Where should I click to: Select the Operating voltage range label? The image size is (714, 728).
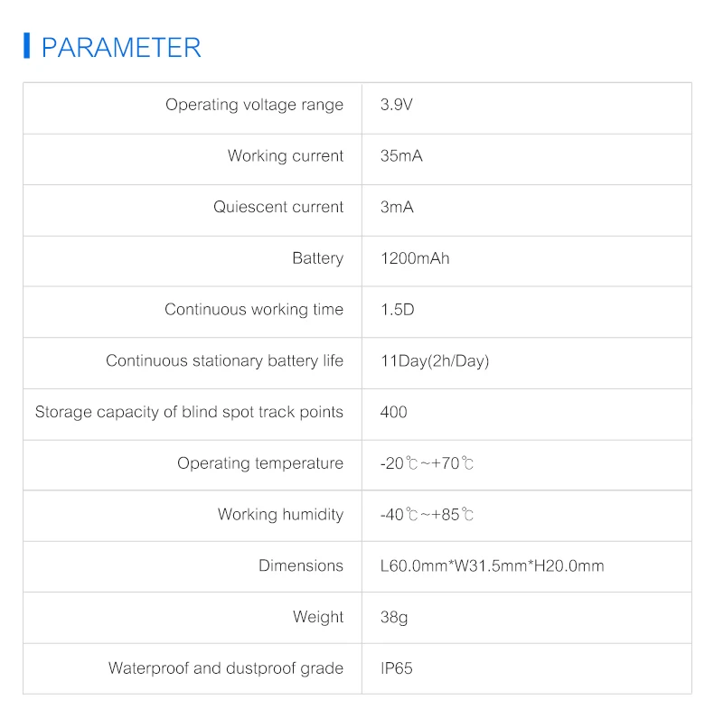[x=254, y=105]
